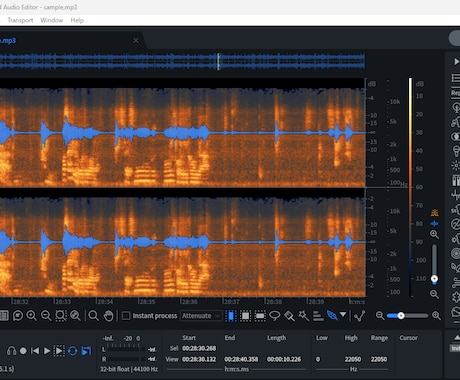Adjust the vertical amplitude zoom slider
460x380 pixels.
434,264
